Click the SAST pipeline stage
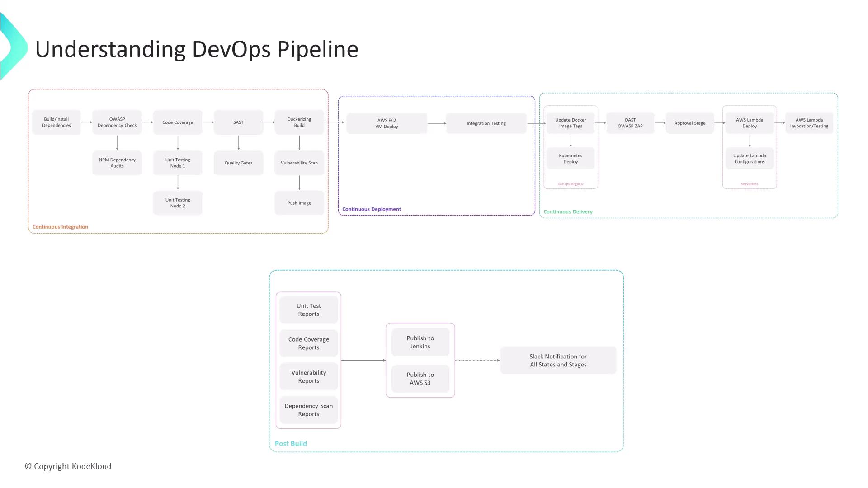This screenshot has width=868, height=488. pyautogui.click(x=238, y=122)
